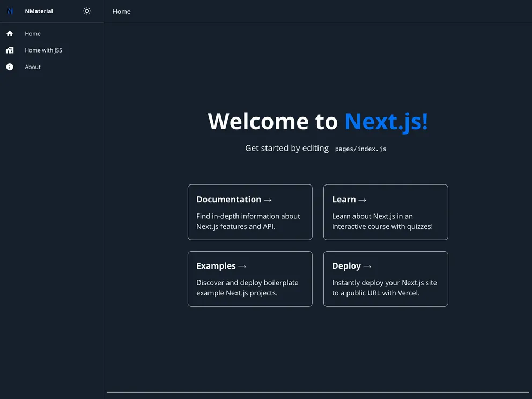
Task: Toggle the light/dark theme sun icon
Action: [87, 11]
